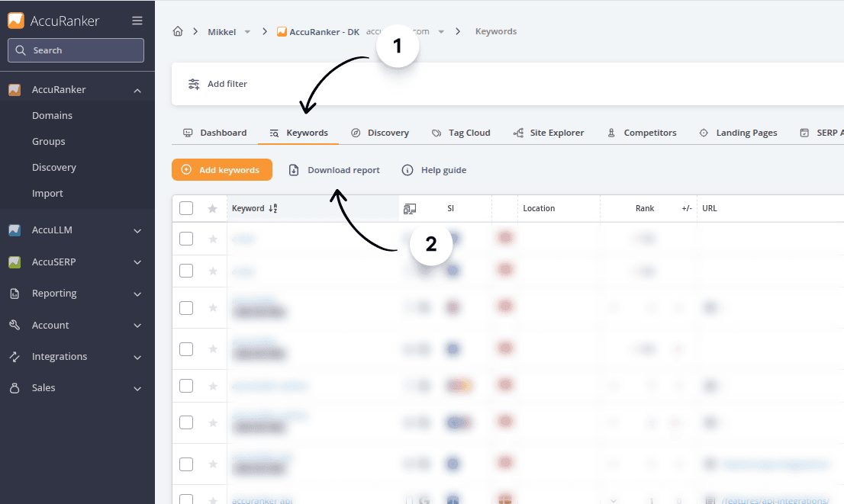844x504 pixels.
Task: Click the AccuSERP sidebar icon
Action: (14, 262)
